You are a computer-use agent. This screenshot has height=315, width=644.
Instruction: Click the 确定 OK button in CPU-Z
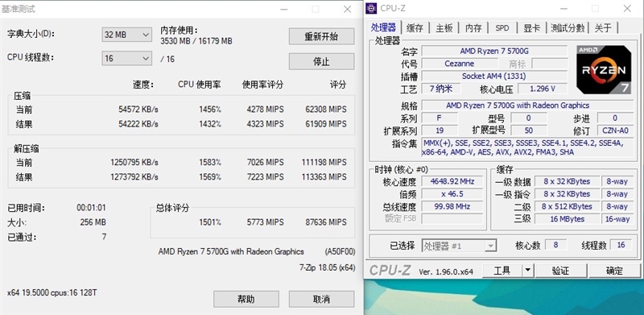(x=614, y=270)
